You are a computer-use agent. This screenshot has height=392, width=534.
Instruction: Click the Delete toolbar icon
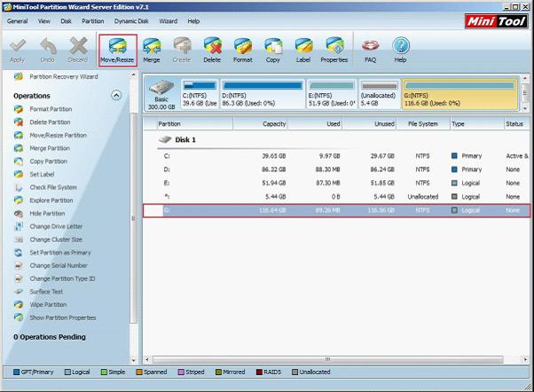(x=212, y=50)
